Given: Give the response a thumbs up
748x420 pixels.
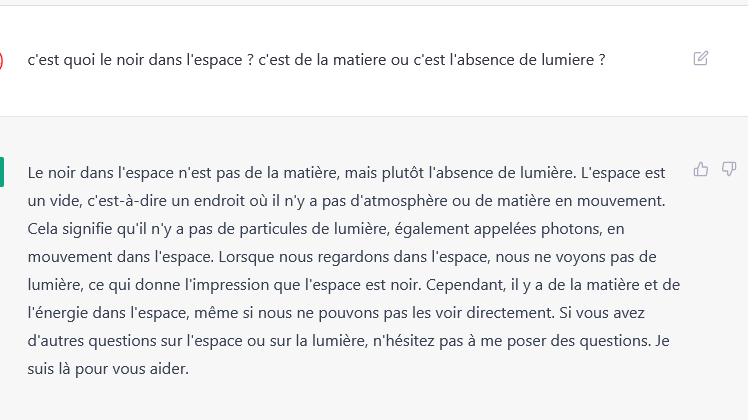Looking at the screenshot, I should click(700, 169).
